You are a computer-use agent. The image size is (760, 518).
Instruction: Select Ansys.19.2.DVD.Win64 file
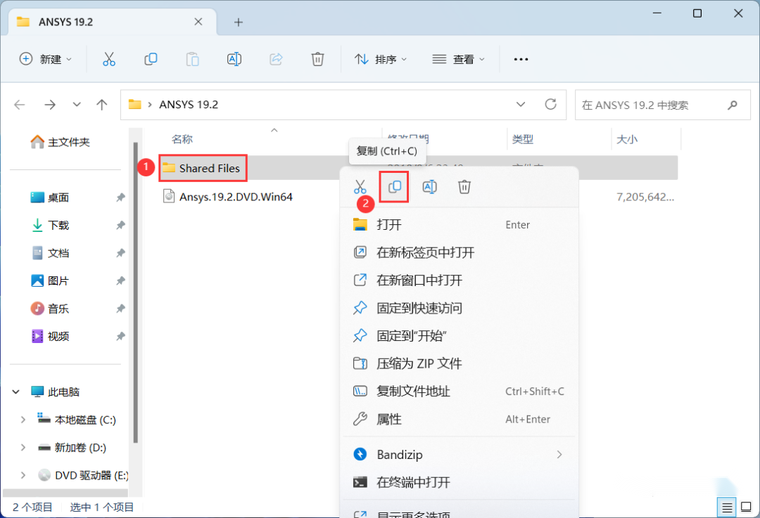236,197
